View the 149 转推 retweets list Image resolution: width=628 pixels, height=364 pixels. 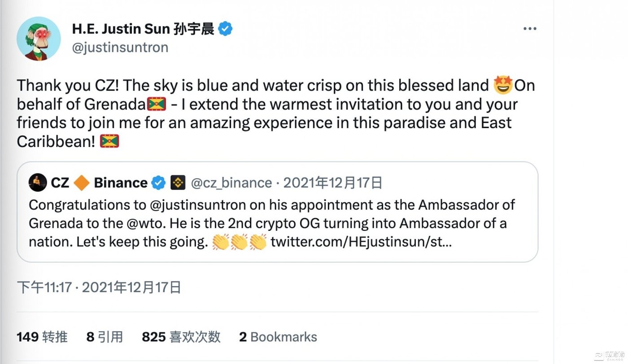42,337
